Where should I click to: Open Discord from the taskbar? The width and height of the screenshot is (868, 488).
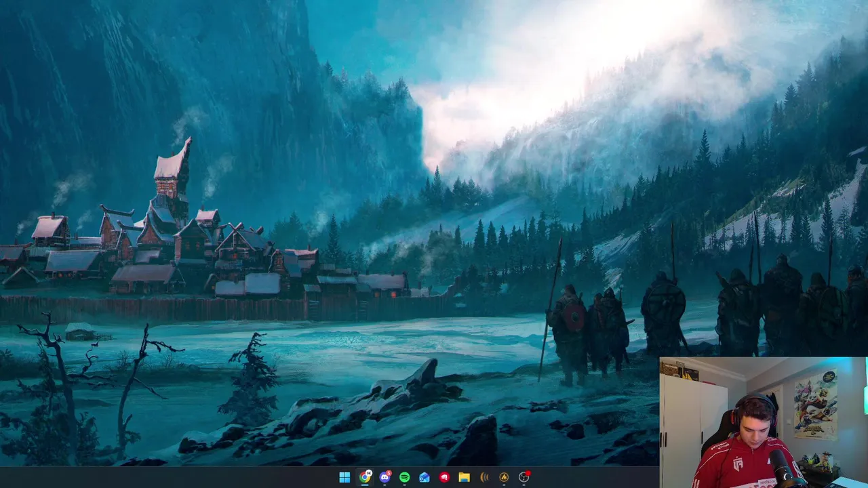point(385,477)
